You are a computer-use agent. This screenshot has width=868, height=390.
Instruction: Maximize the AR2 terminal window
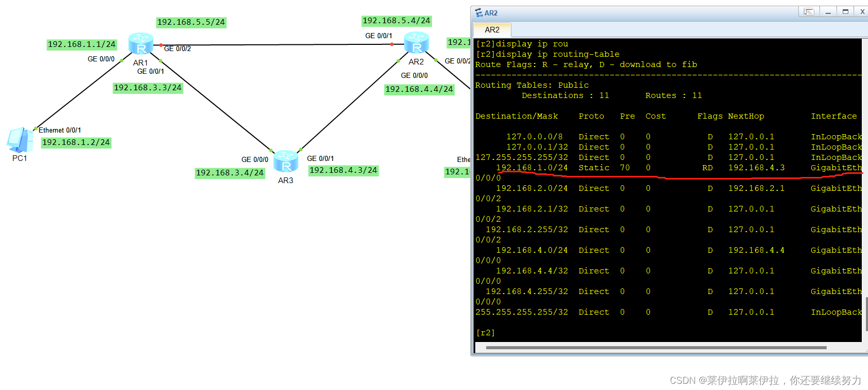tap(845, 12)
